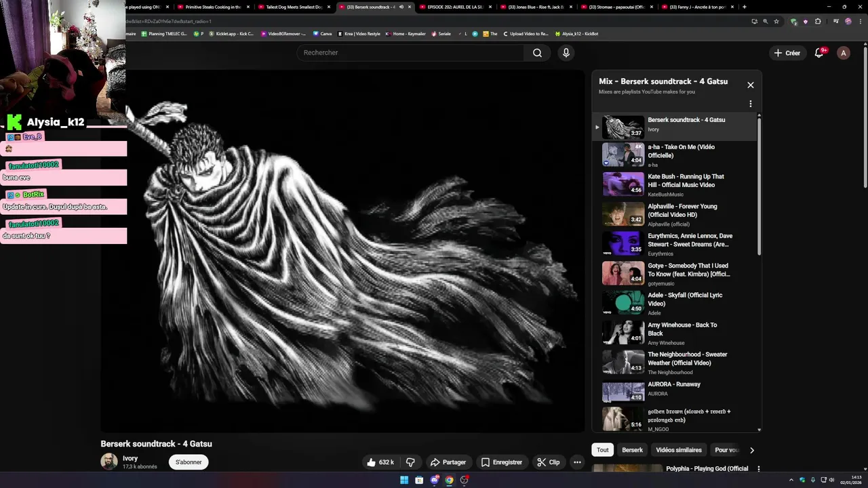The width and height of the screenshot is (868, 488).
Task: Play a-ha - Take On Me from the mix
Action: 675,155
